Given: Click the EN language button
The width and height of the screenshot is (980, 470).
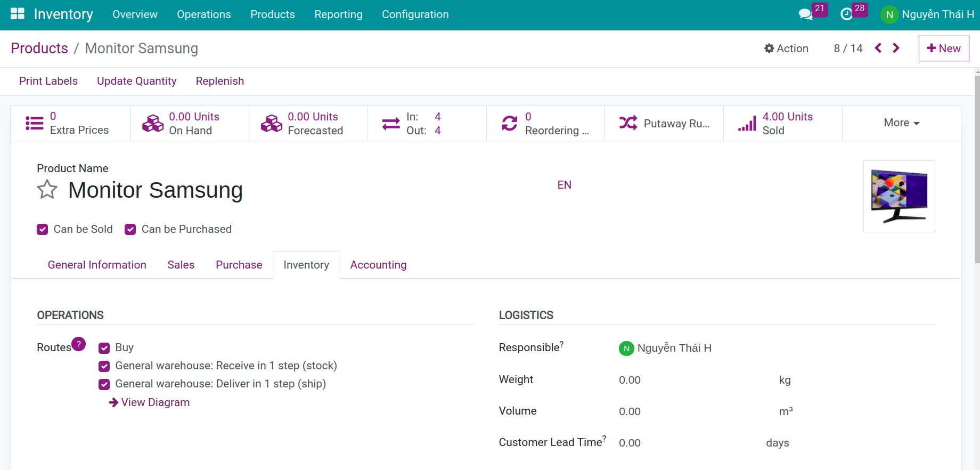Looking at the screenshot, I should point(565,185).
